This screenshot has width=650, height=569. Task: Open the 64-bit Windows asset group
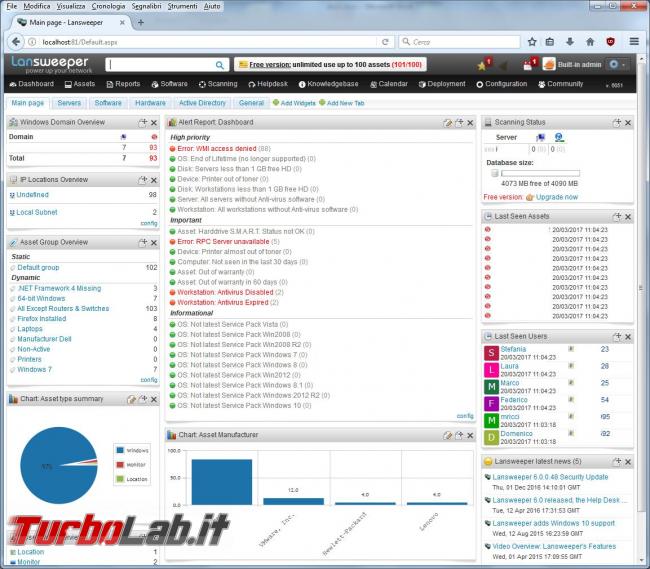tap(41, 298)
